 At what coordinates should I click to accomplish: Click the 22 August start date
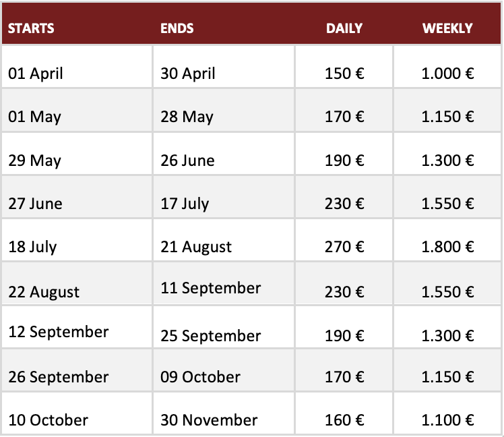[44, 292]
